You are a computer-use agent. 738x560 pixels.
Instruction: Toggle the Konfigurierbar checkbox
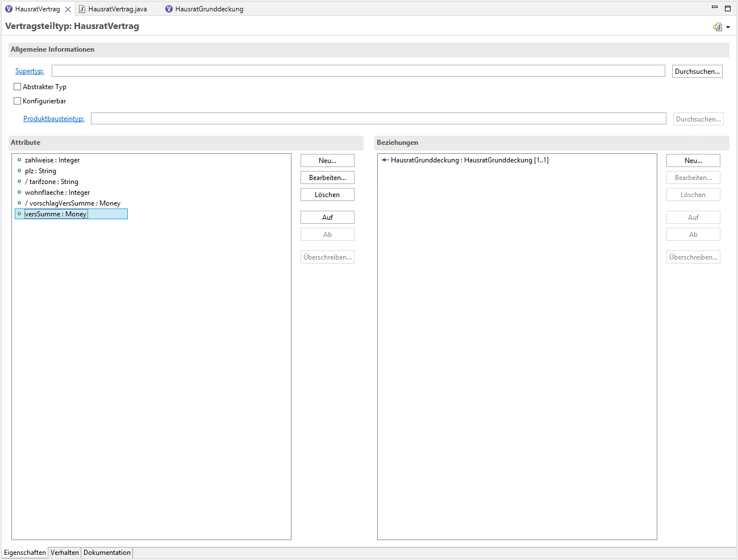point(18,101)
